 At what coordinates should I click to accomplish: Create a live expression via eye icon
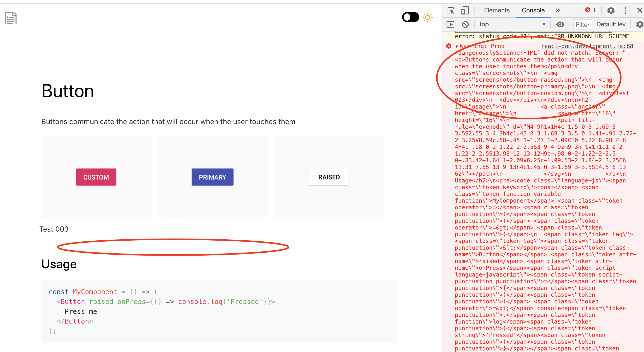pyautogui.click(x=560, y=24)
